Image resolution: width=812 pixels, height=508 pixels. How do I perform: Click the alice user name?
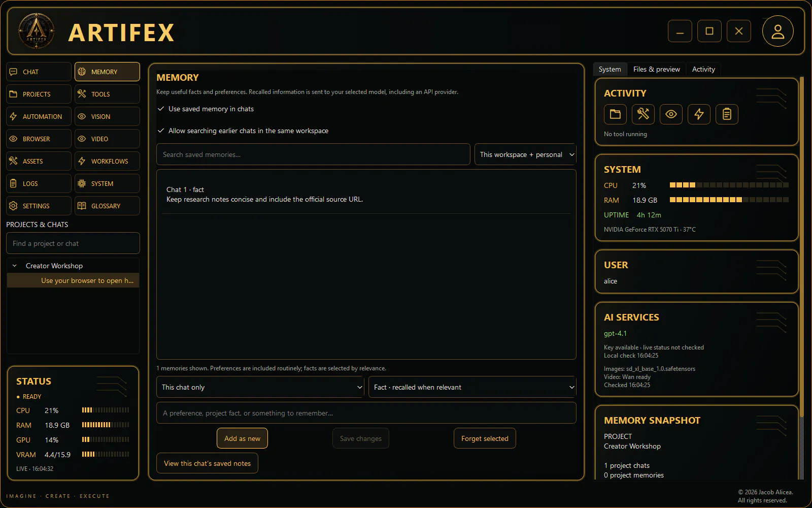pos(611,281)
